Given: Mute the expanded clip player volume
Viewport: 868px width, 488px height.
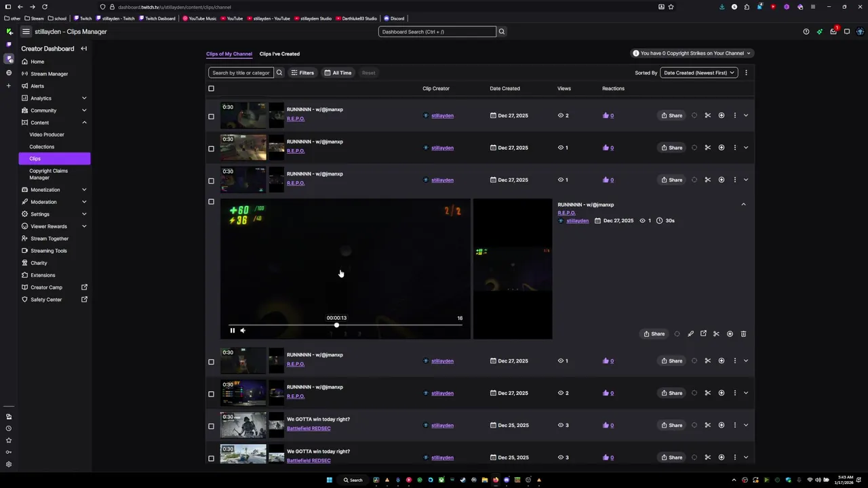Looking at the screenshot, I should coord(243,331).
